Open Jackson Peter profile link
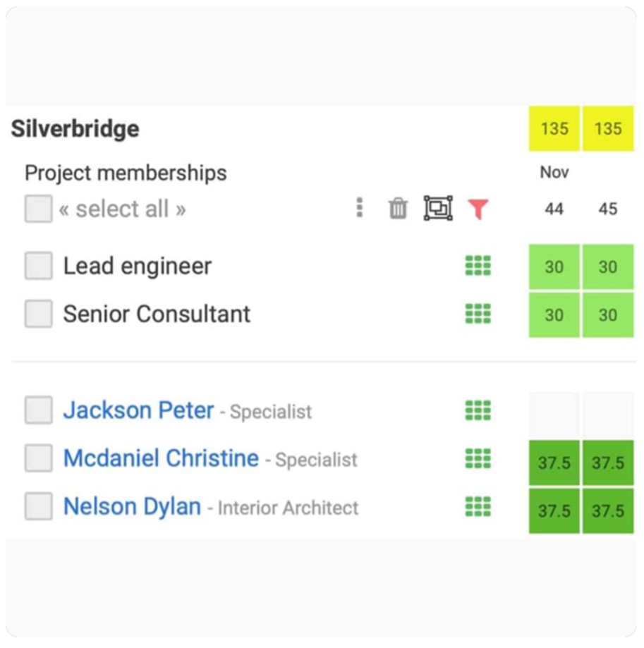Screen dimensions: 644x648 coord(138,410)
